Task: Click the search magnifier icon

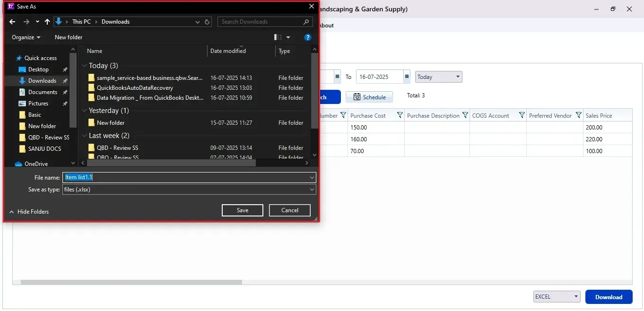Action: (307, 22)
